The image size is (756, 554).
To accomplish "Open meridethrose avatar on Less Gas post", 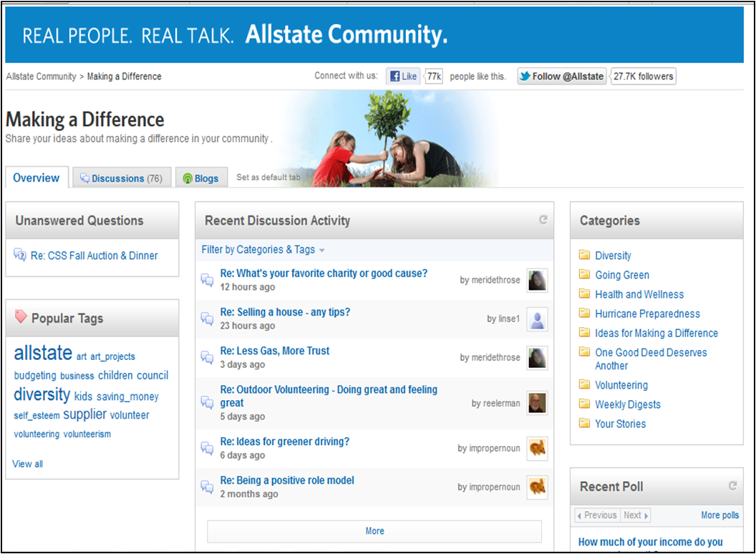I will (537, 358).
